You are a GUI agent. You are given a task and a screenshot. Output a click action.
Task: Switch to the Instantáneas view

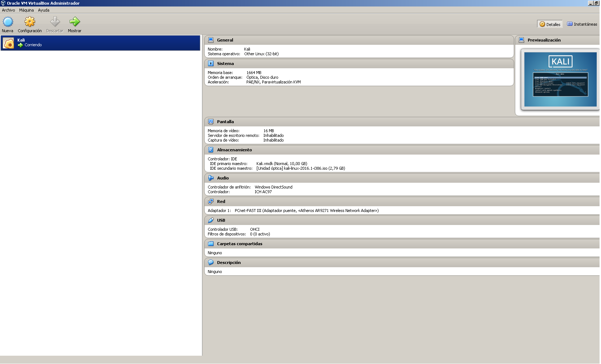(x=582, y=24)
